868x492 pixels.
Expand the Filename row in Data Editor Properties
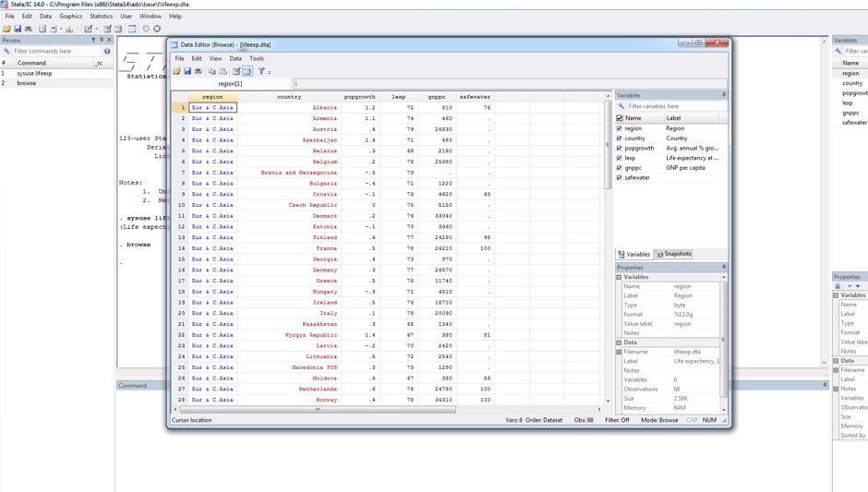620,352
